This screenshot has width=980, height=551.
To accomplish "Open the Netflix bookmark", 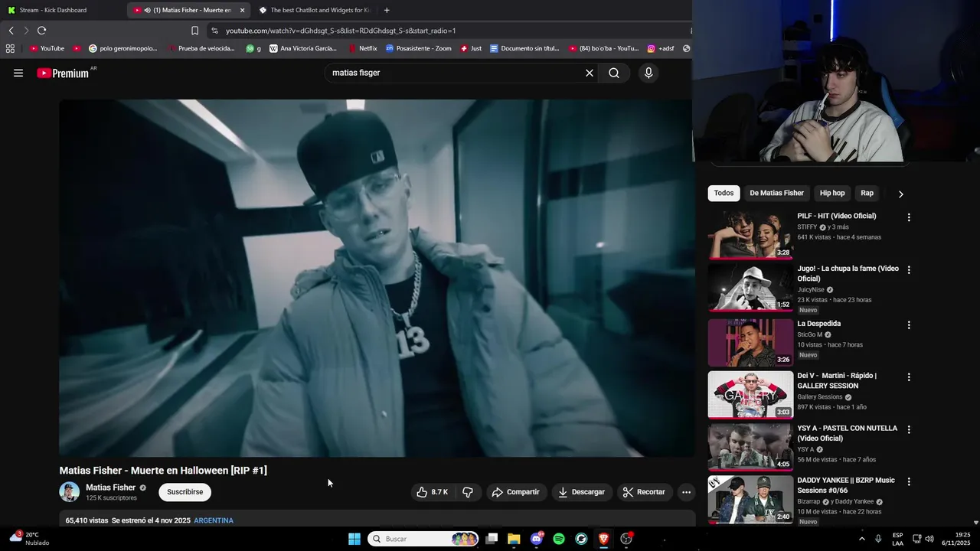I will click(x=363, y=48).
